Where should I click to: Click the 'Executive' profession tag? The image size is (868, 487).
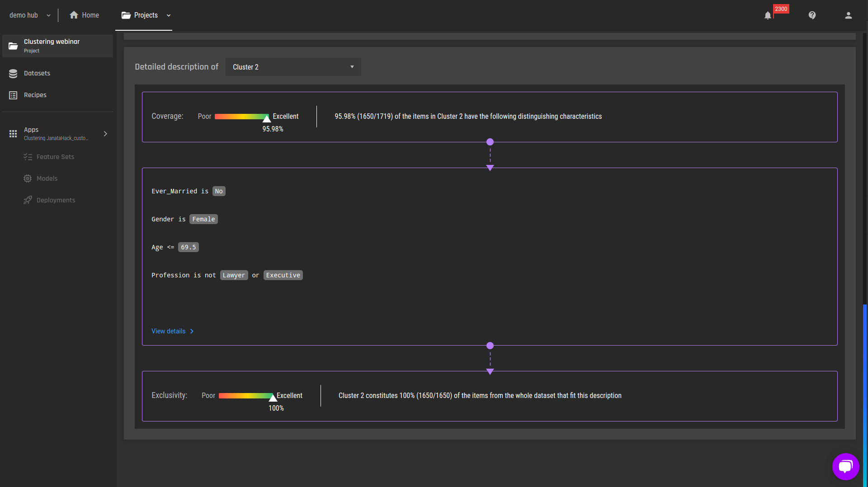(283, 275)
